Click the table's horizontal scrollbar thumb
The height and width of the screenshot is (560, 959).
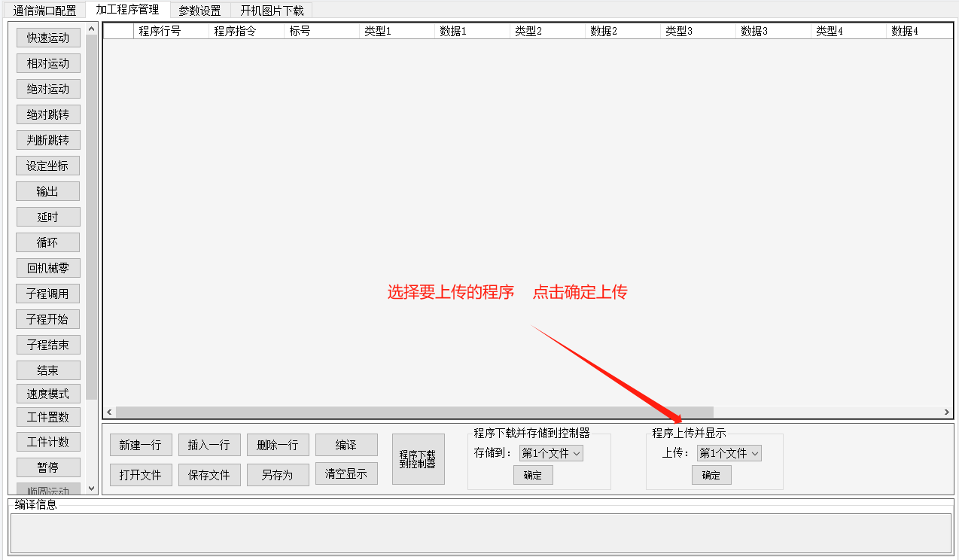(414, 412)
